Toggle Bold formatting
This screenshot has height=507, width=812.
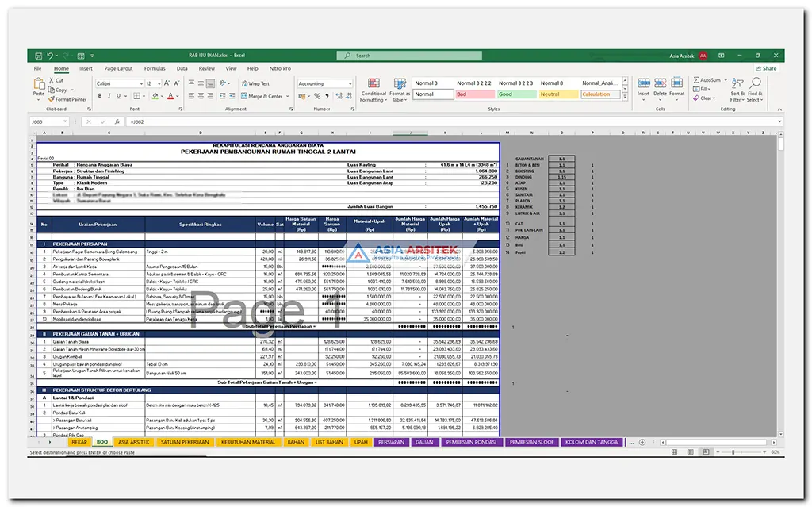click(99, 96)
